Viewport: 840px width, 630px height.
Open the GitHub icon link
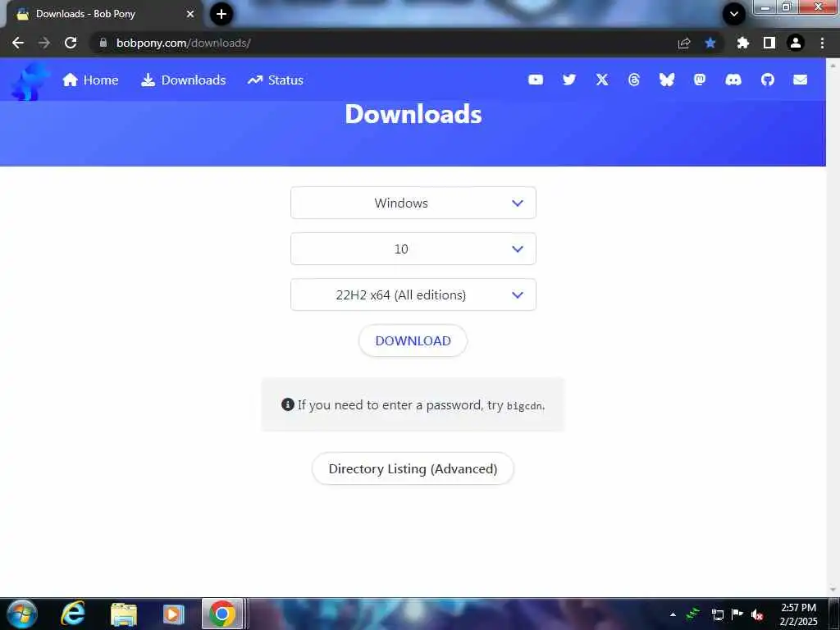767,80
